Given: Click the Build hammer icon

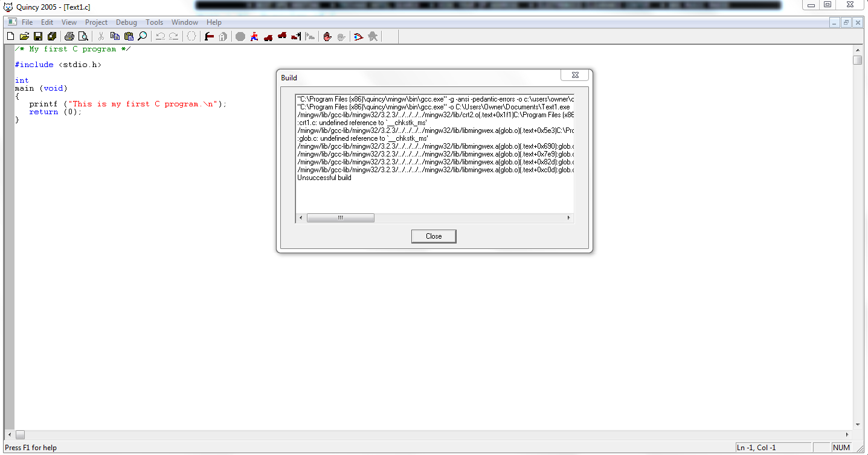Looking at the screenshot, I should (x=208, y=36).
